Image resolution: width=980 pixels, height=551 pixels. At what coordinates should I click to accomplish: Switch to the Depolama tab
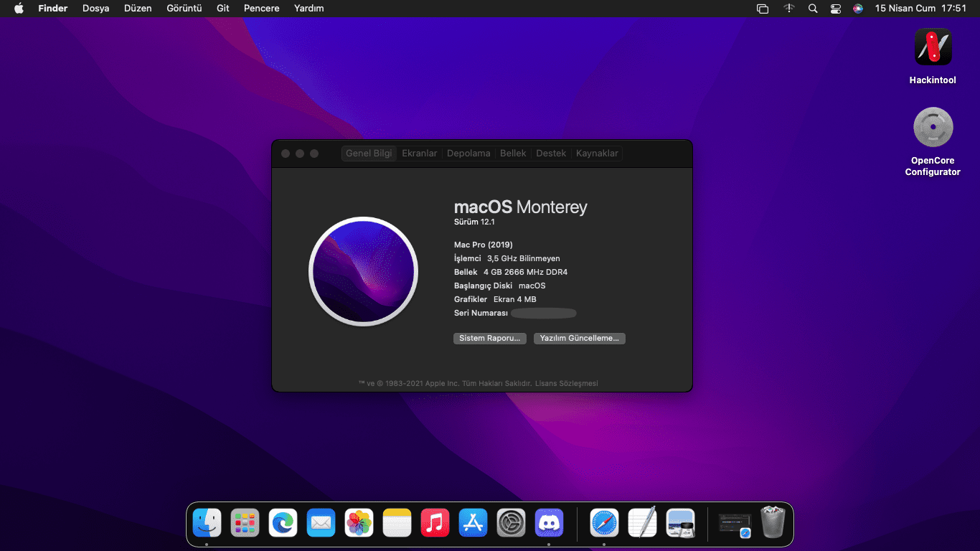tap(468, 154)
